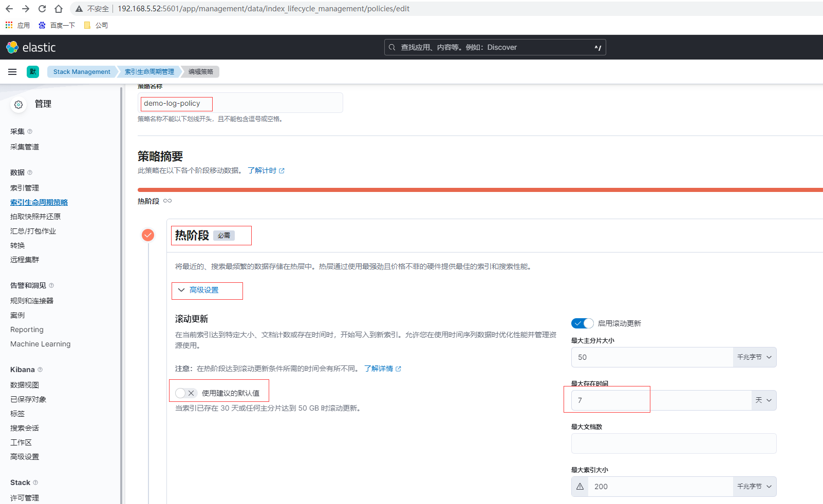823x504 pixels.
Task: Open 数据视图 in sidebar
Action: pyautogui.click(x=25, y=385)
